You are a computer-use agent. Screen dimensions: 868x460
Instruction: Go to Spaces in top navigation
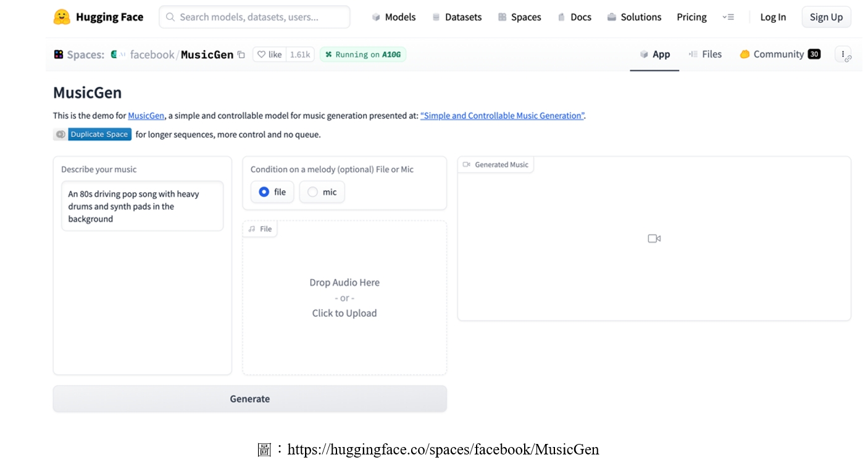520,17
